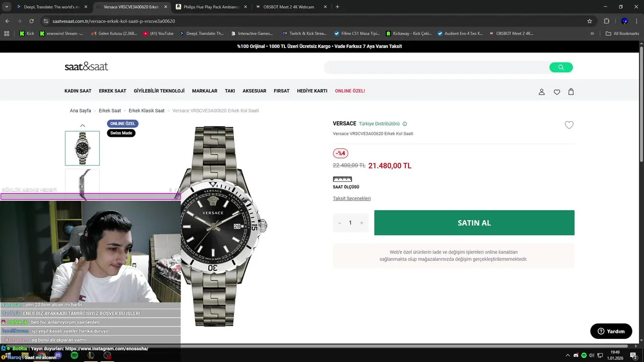Show hidden system tray icons

click(568, 355)
